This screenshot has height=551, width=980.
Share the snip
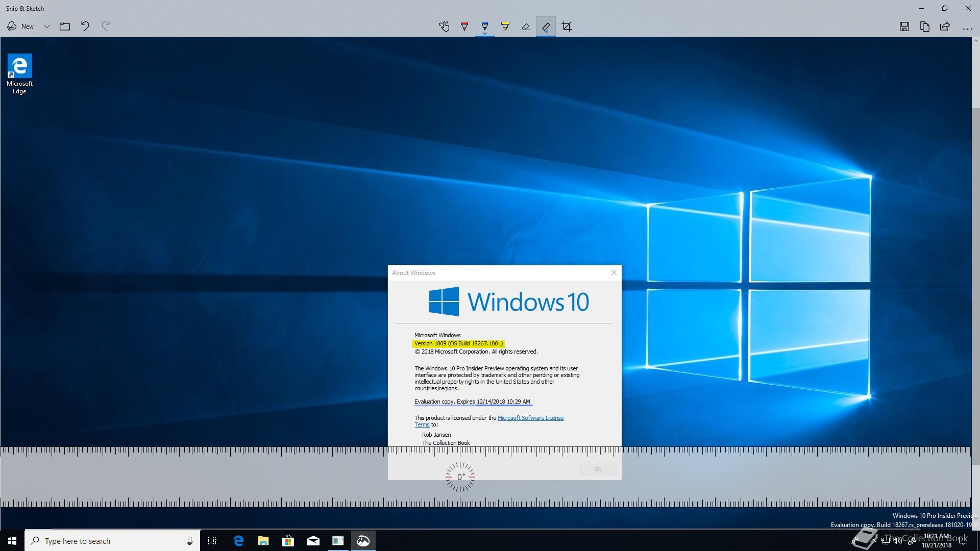click(x=945, y=27)
